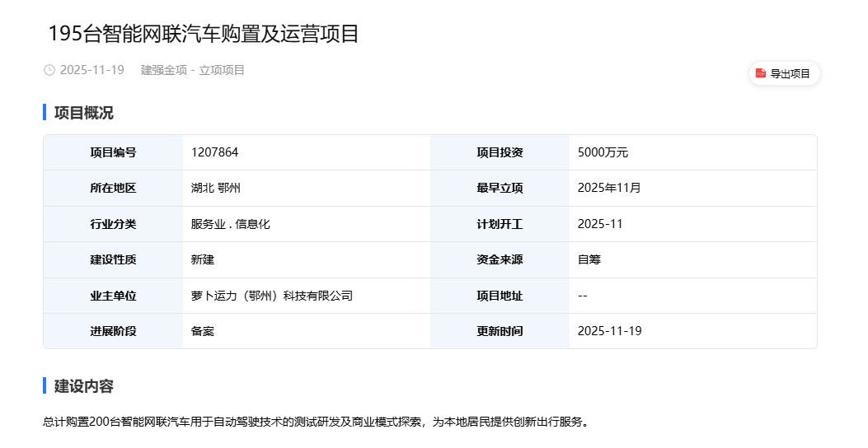Click the 建设性质 value 新建

[203, 259]
